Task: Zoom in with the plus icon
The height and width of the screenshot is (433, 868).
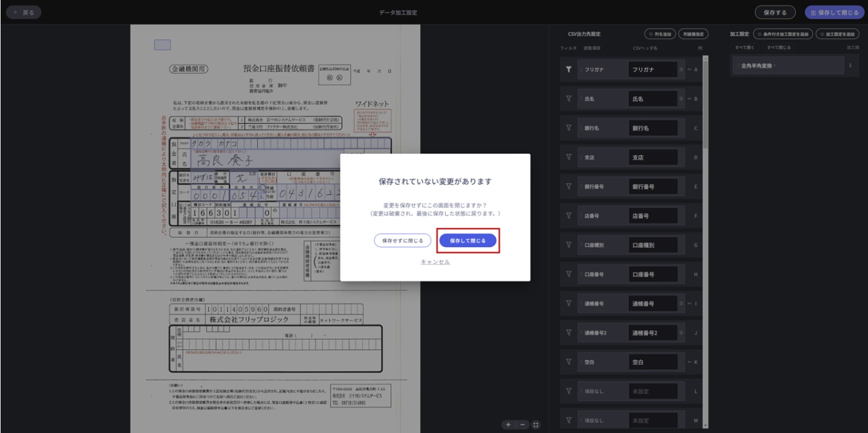Action: (509, 424)
